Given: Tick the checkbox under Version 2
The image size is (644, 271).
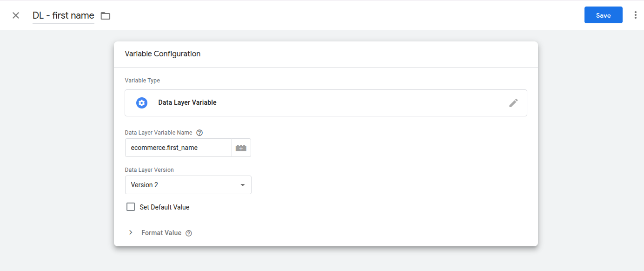Looking at the screenshot, I should (x=131, y=206).
